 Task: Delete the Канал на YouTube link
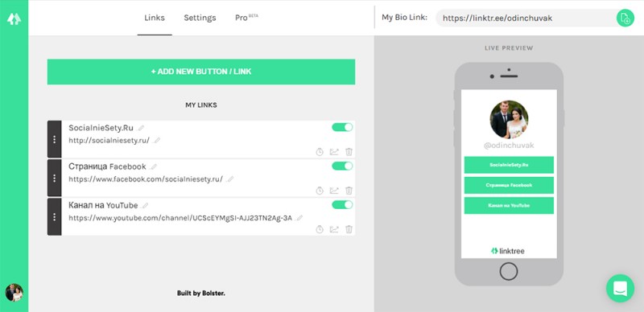click(x=349, y=229)
